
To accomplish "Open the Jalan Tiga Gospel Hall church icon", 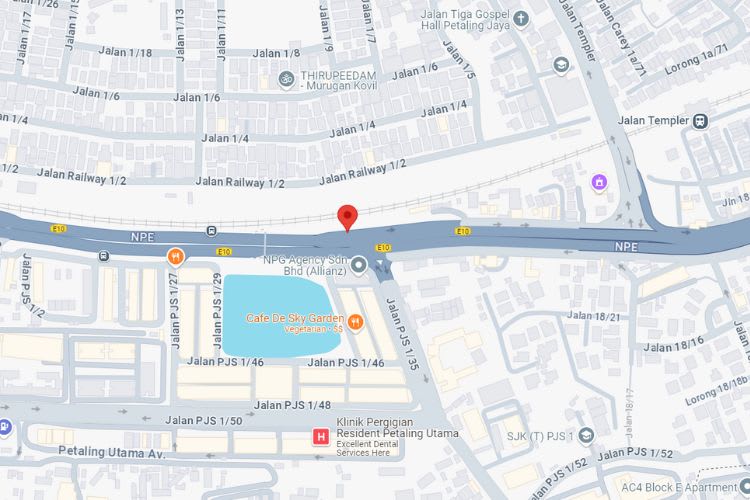I will [x=521, y=20].
